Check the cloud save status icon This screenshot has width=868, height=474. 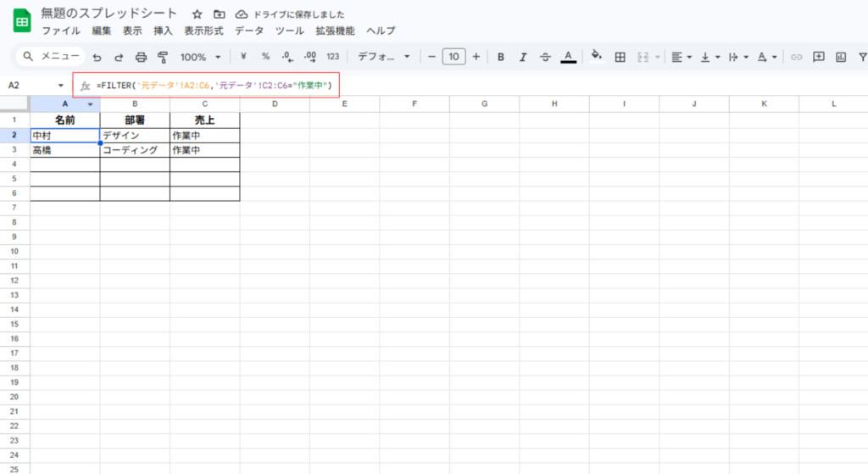(242, 14)
